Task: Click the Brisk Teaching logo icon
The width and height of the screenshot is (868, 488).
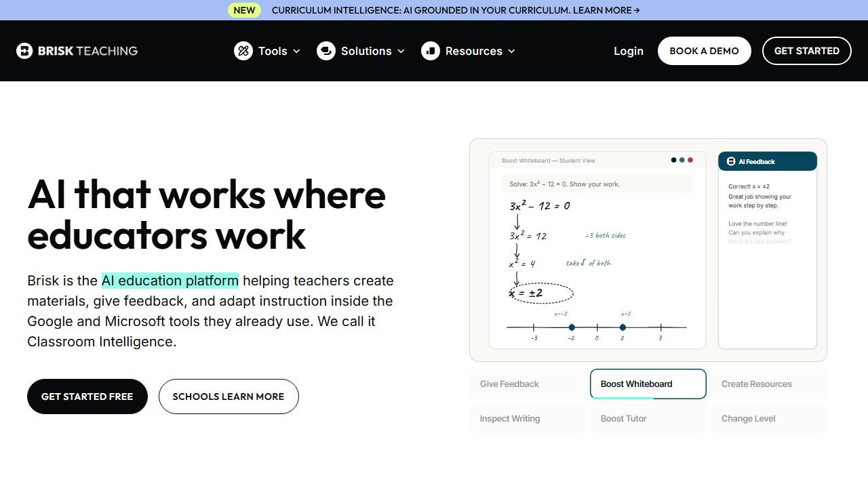Action: 24,51
